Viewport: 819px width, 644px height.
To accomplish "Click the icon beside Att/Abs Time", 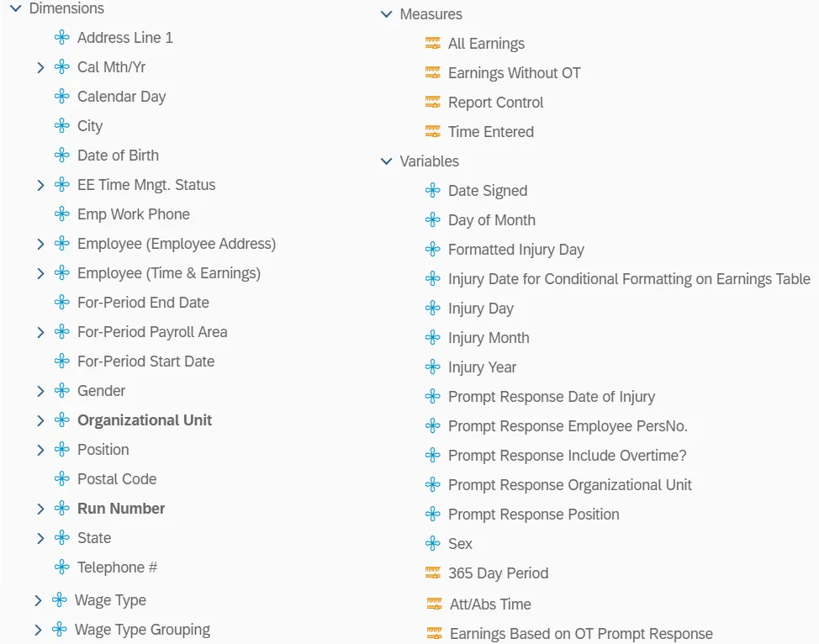I will coord(435,604).
